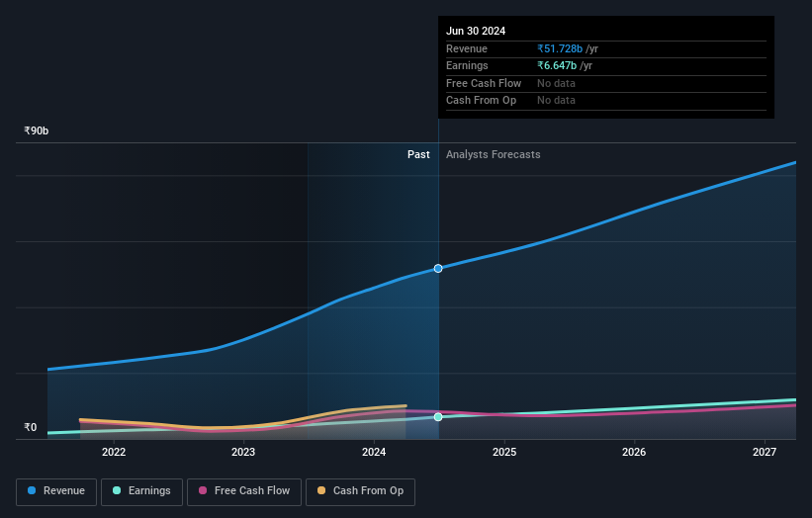Click the tooltip's Free Cash Flow row label

[x=484, y=83]
